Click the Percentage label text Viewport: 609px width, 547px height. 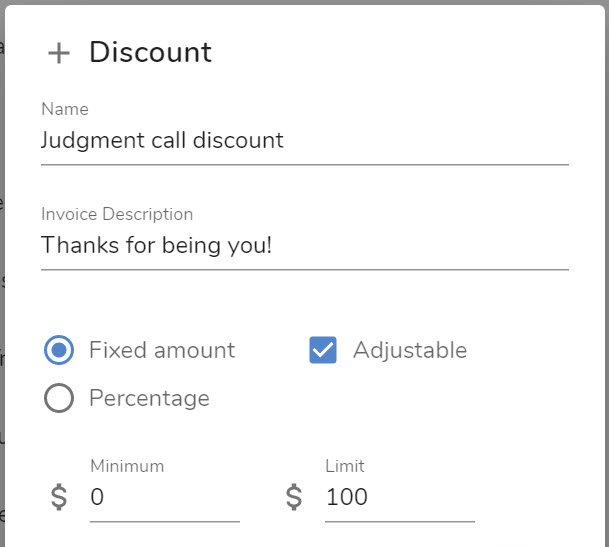150,399
